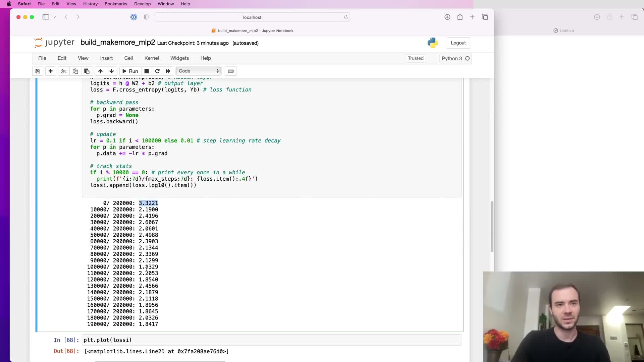Open the Code cell type dropdown
Screen dimensions: 644x362
[x=199, y=71]
